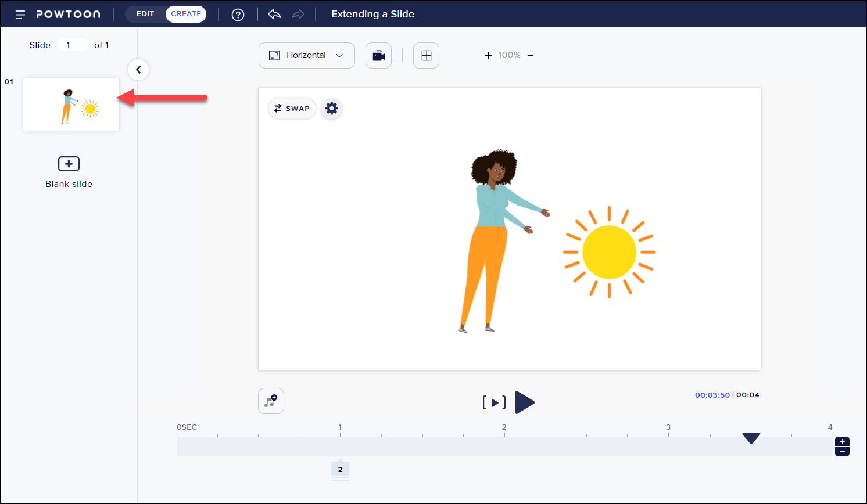Switch to EDIT mode
This screenshot has height=504, width=867.
(x=145, y=14)
